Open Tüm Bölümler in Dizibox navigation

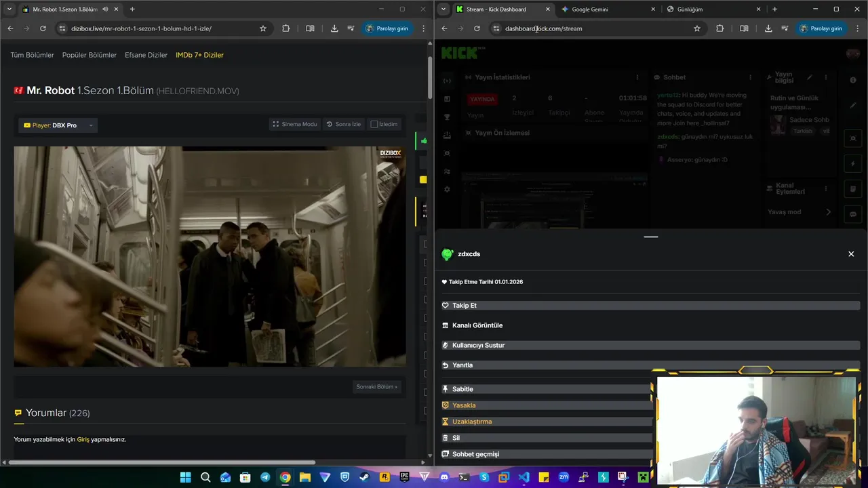click(x=32, y=55)
